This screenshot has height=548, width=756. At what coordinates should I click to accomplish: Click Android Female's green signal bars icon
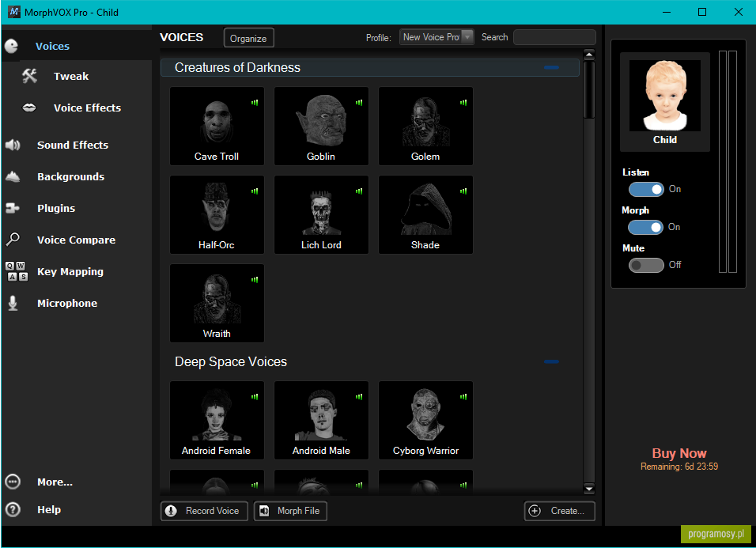point(255,397)
